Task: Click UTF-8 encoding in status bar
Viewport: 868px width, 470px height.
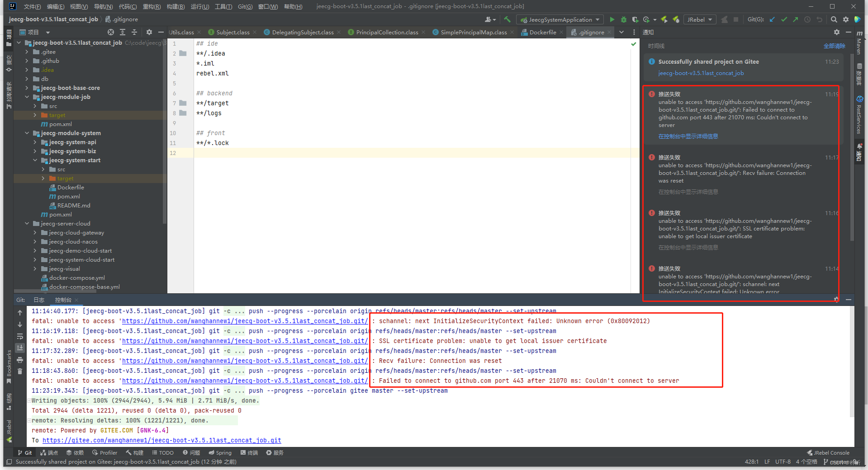Action: (783, 461)
